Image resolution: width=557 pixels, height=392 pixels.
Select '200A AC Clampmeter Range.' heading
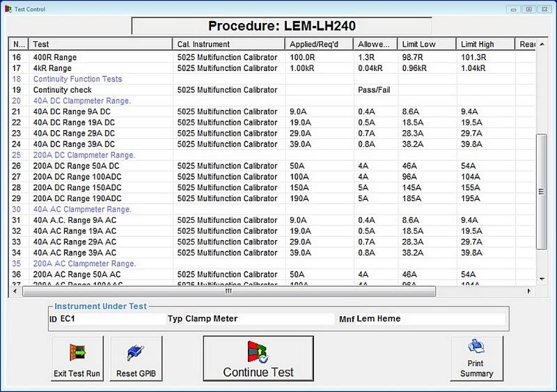[272, 263]
